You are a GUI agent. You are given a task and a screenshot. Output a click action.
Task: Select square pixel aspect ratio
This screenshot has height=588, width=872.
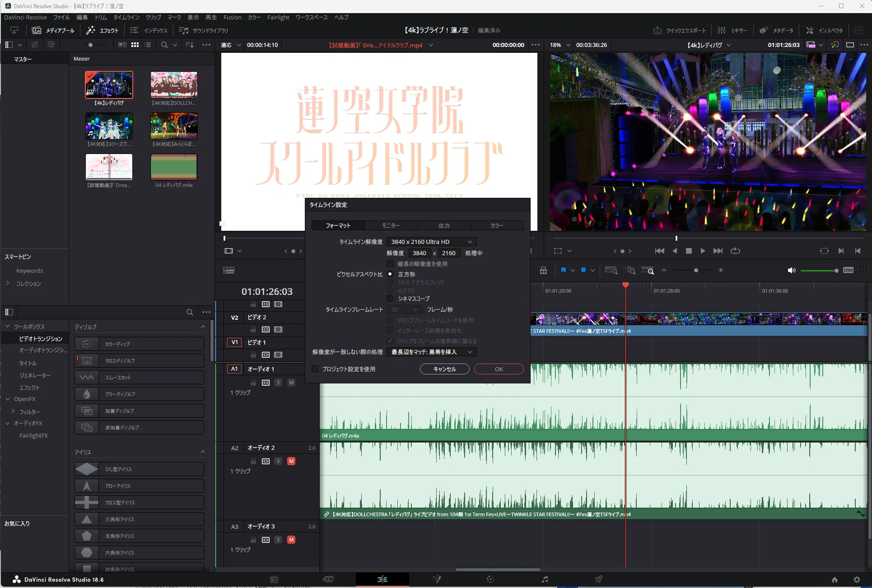390,274
